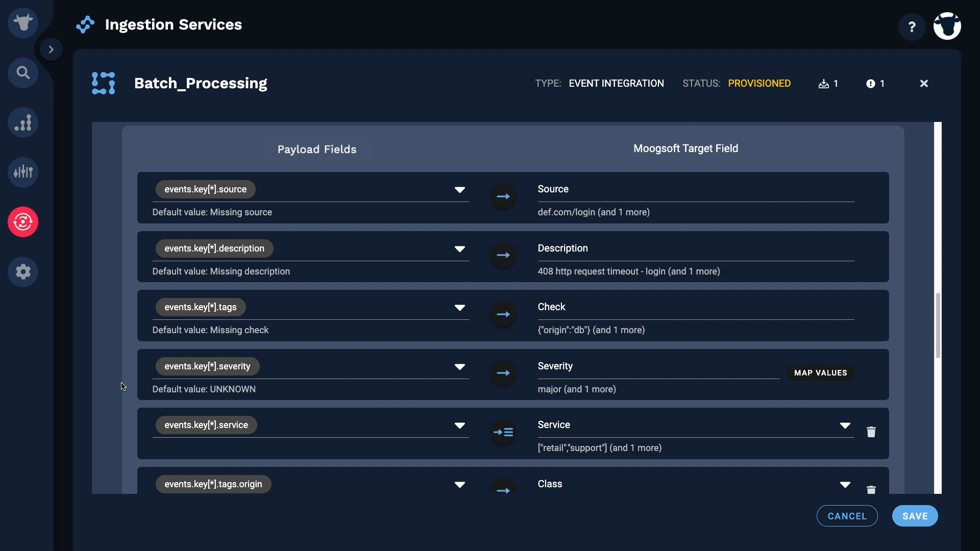The height and width of the screenshot is (551, 980).
Task: Open dropdown for events.key[*].tags.origin field
Action: point(460,485)
